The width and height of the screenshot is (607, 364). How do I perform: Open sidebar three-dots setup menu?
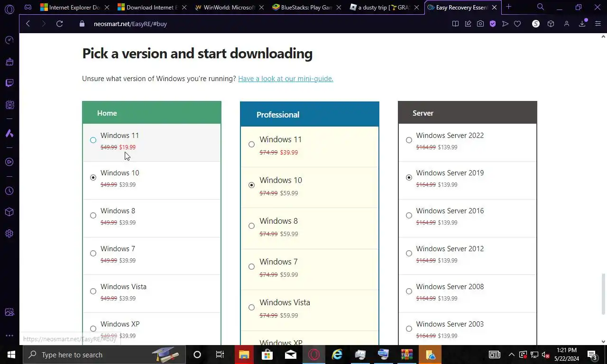9,335
